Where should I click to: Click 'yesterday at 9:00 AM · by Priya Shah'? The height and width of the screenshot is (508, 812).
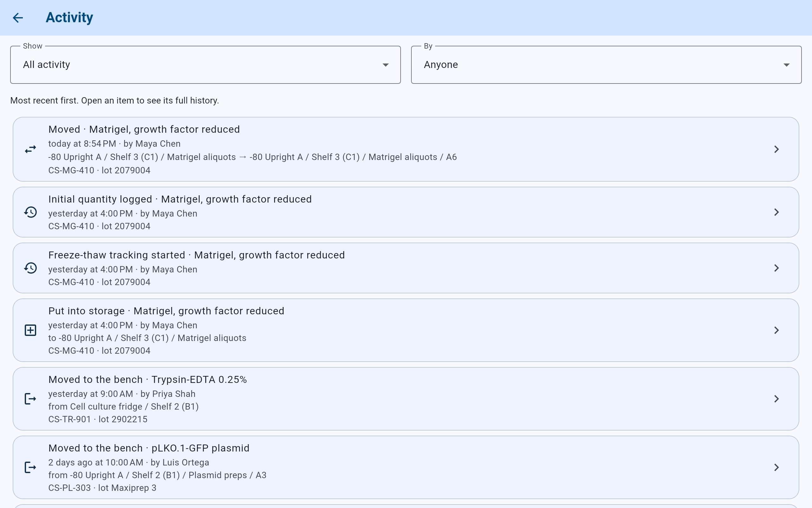[122, 394]
